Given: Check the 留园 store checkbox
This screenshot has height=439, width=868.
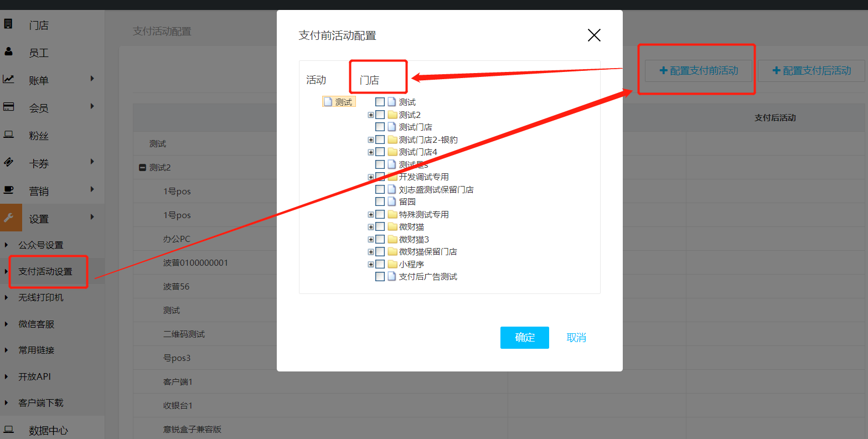Looking at the screenshot, I should [380, 202].
